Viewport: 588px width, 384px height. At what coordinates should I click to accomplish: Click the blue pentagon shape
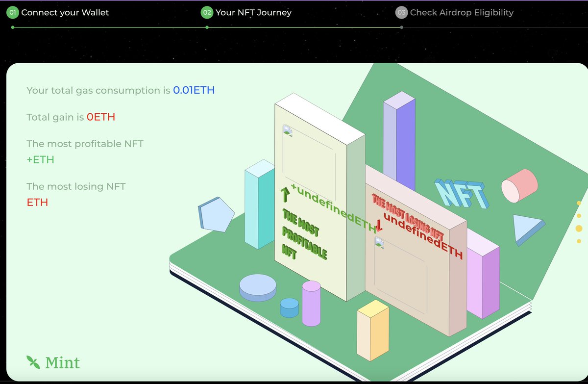coord(216,214)
